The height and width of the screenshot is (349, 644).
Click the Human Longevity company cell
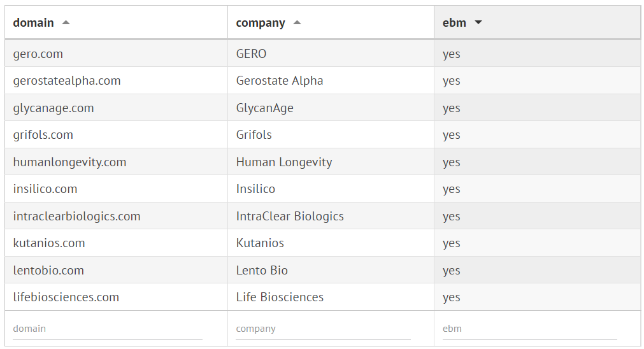click(x=284, y=162)
